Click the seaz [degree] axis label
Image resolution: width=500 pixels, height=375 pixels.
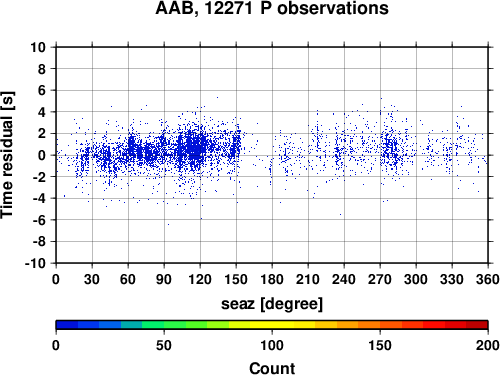click(272, 304)
